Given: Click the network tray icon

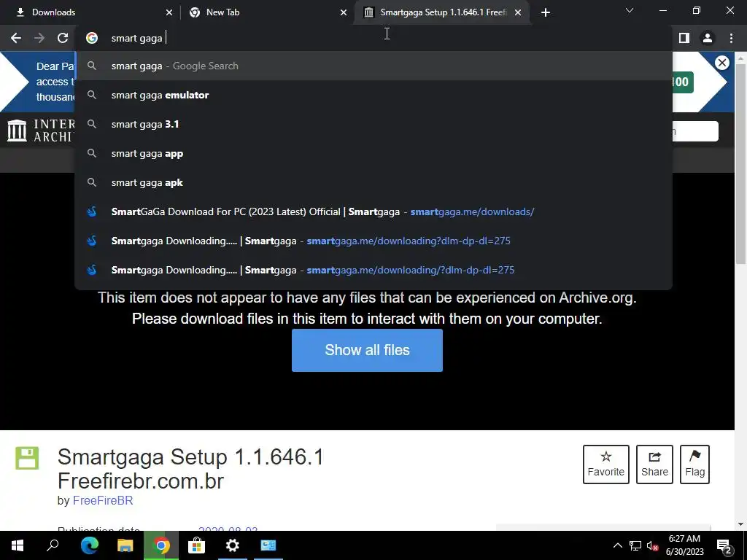Looking at the screenshot, I should (x=635, y=545).
